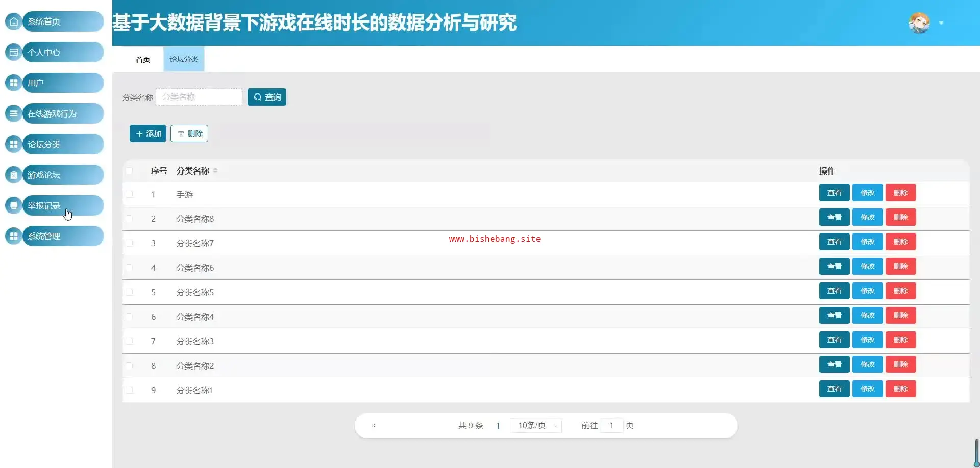Open the 举报记录 sidebar menu
This screenshot has height=468, width=980.
[63, 205]
